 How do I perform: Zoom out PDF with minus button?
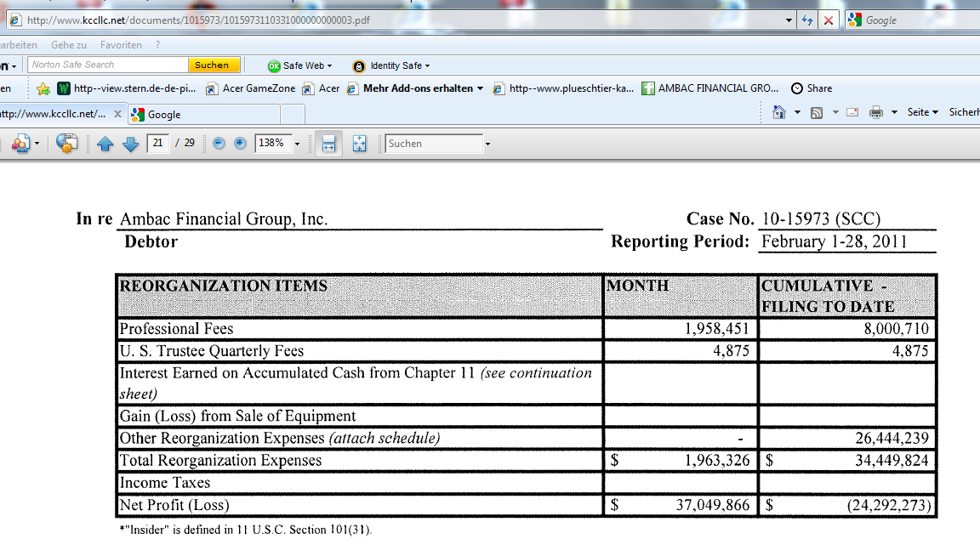pyautogui.click(x=219, y=143)
